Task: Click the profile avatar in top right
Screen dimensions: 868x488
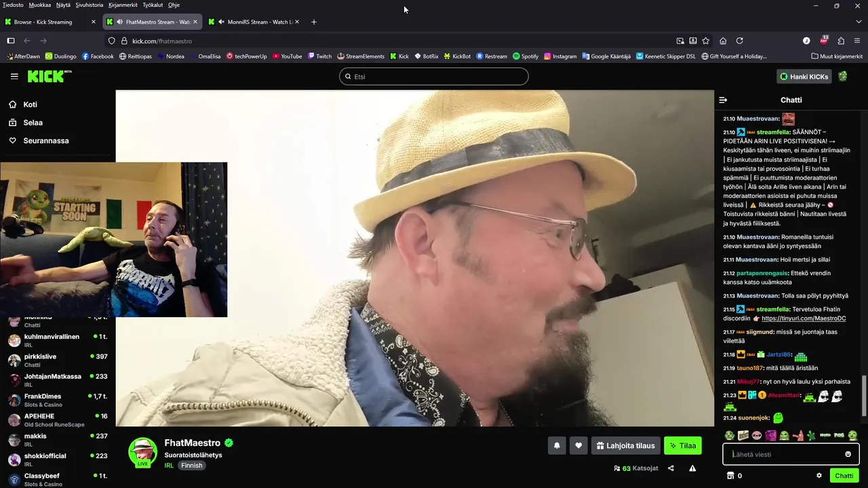Action: click(842, 77)
